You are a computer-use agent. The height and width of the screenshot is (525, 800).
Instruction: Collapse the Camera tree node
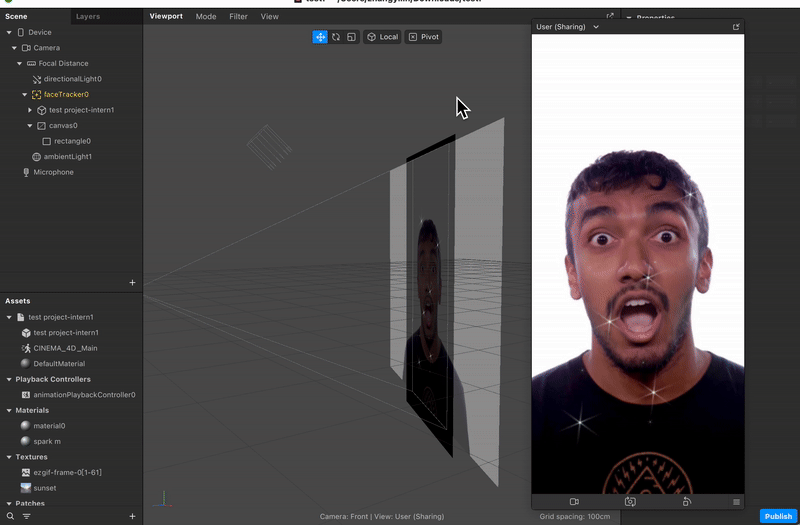[14, 48]
